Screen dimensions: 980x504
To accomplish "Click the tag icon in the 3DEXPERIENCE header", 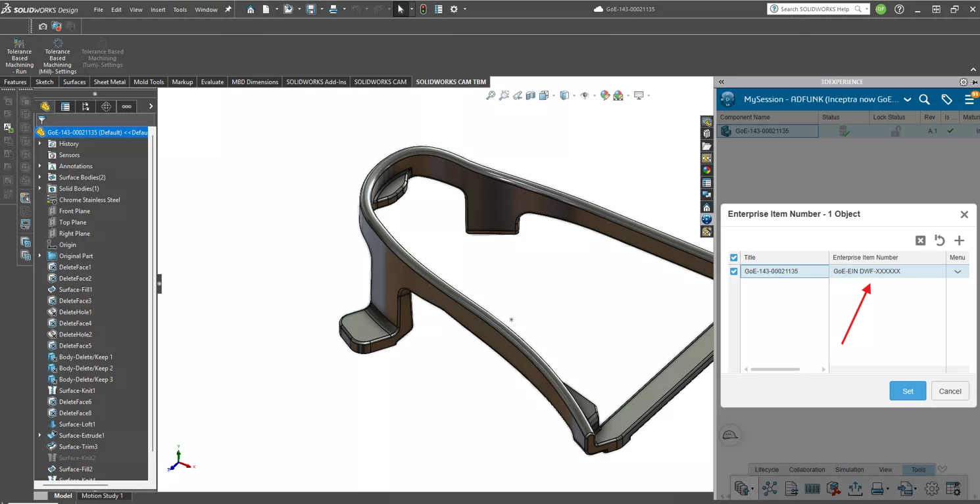I will click(946, 99).
